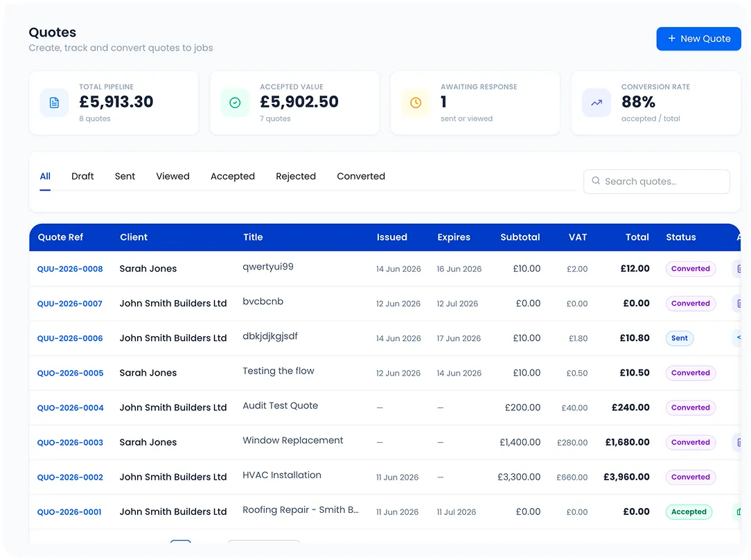Click the magnifier icon in the quote search box

pyautogui.click(x=596, y=181)
